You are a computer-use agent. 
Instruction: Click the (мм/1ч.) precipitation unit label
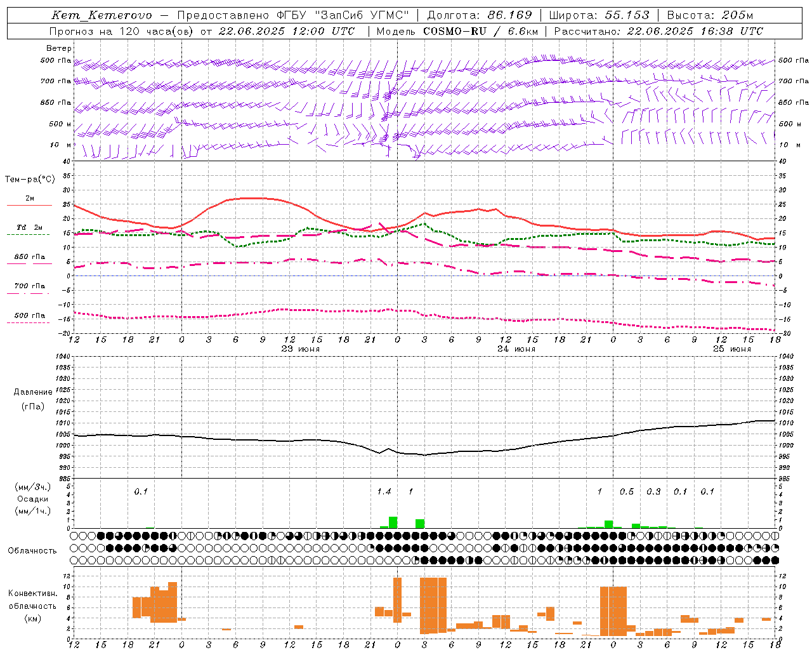coord(33,511)
